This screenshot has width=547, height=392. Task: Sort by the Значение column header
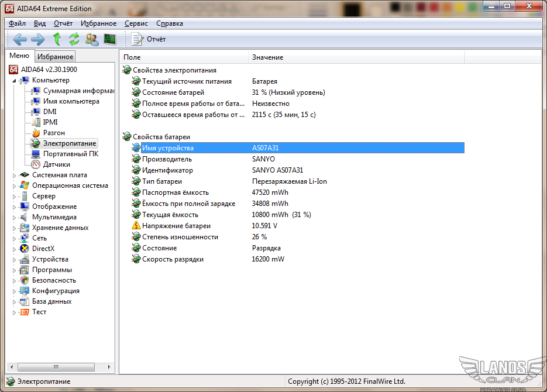(x=356, y=57)
